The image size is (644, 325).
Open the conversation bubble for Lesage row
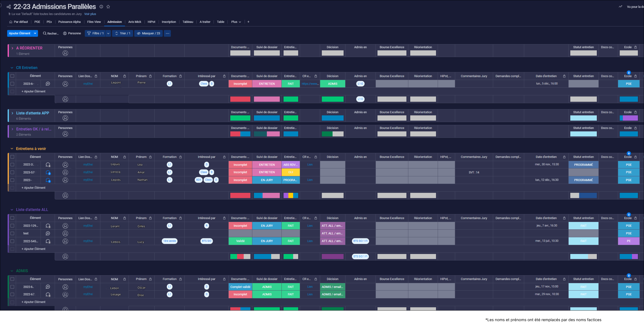pos(48,295)
